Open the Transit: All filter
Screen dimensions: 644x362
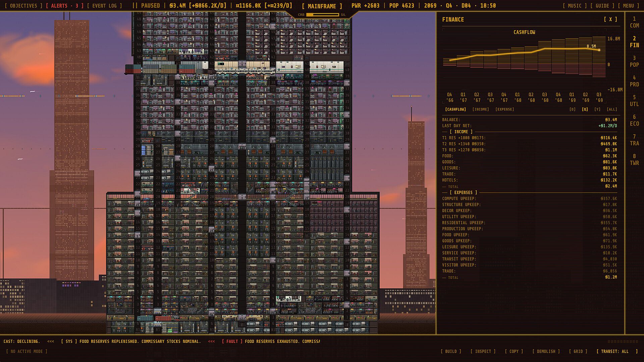[x=617, y=351]
